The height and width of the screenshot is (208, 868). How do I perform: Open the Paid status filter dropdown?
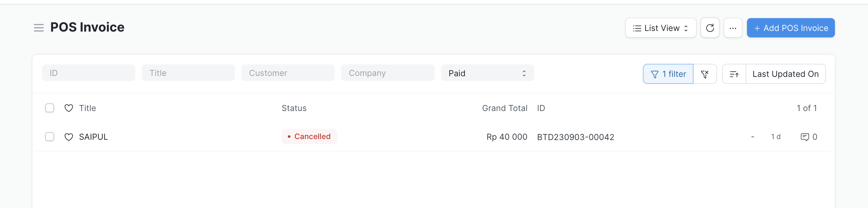tap(487, 73)
